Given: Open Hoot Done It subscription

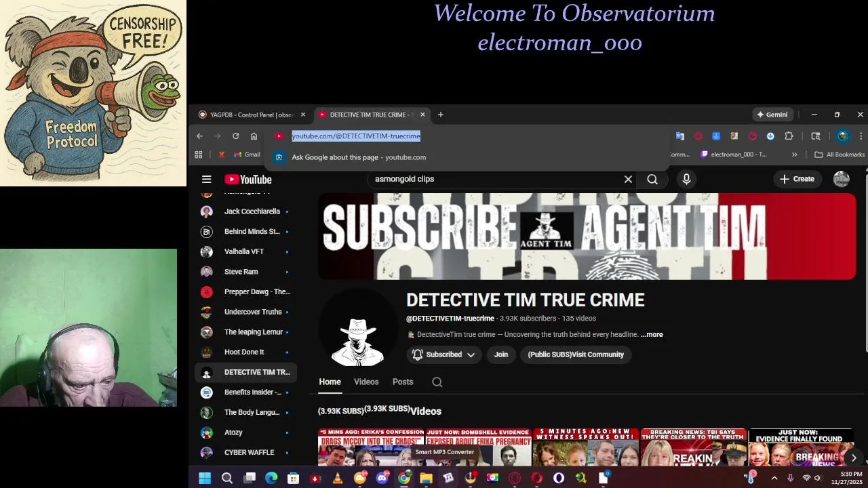Looking at the screenshot, I should pyautogui.click(x=245, y=352).
